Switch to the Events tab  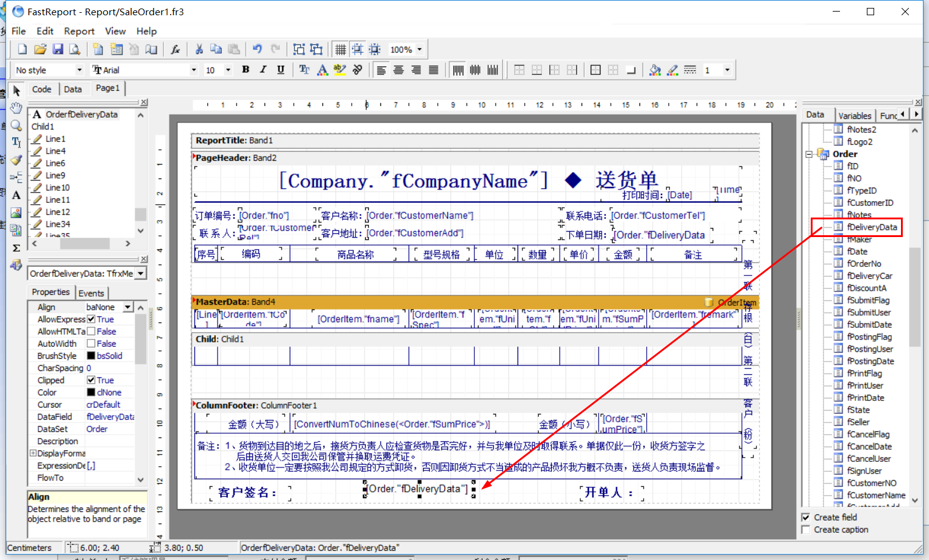click(x=91, y=293)
